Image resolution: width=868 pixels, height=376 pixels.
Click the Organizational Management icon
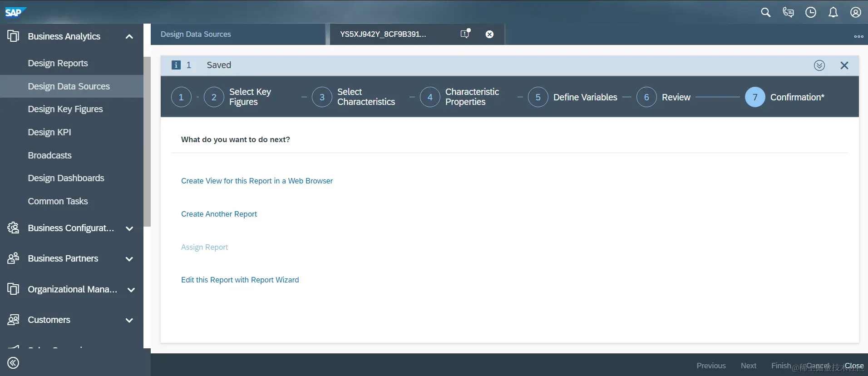[13, 289]
